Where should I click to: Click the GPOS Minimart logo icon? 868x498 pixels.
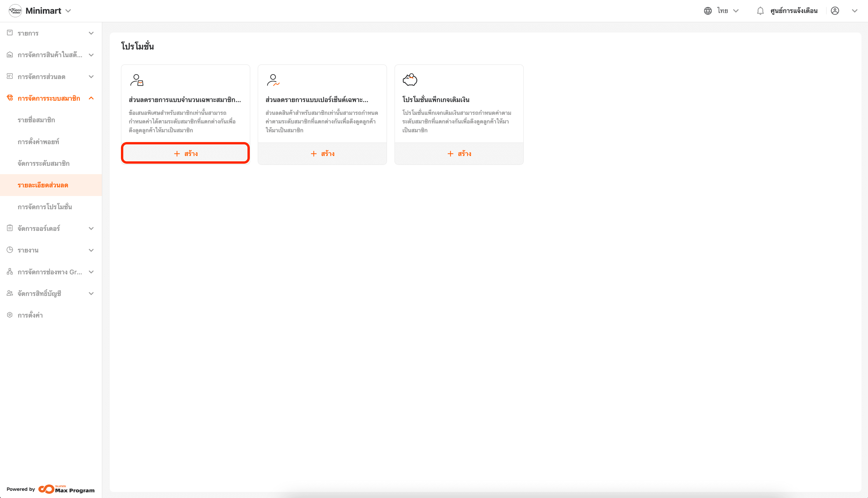pos(15,11)
